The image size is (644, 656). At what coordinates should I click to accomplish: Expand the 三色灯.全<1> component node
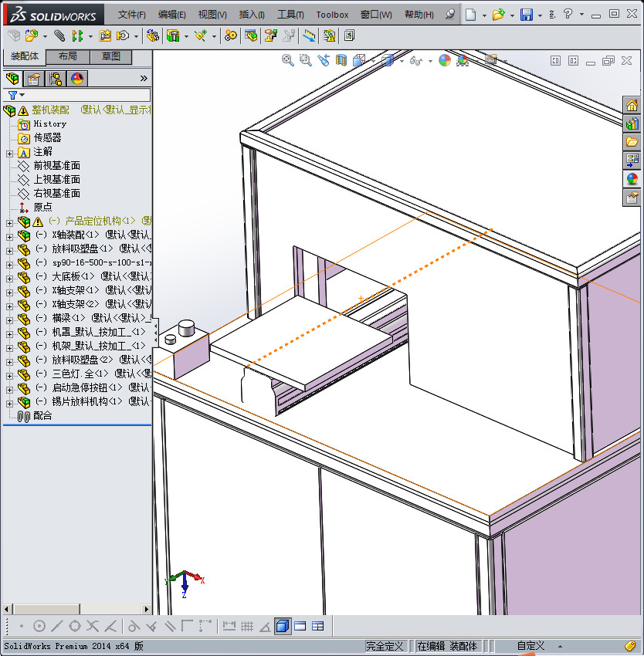(x=9, y=376)
